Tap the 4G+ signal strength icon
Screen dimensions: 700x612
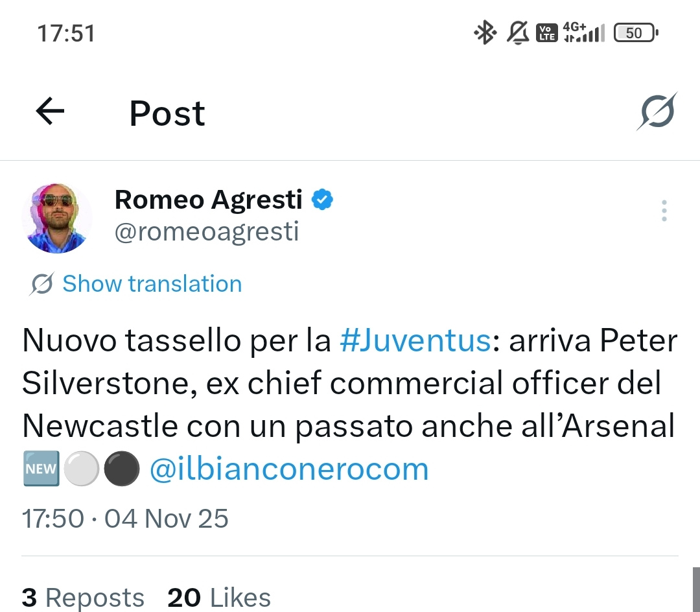tap(583, 32)
